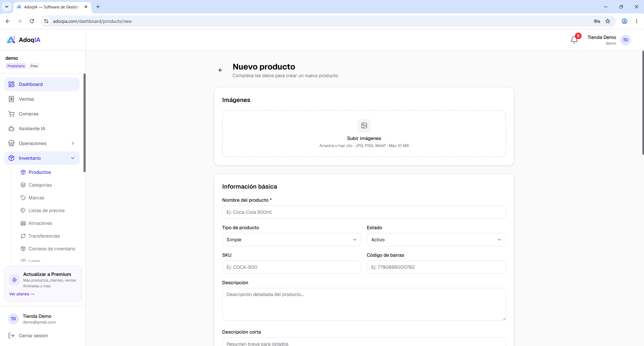The height and width of the screenshot is (346, 644).
Task: Open the Ventas menu item
Action: [42, 99]
